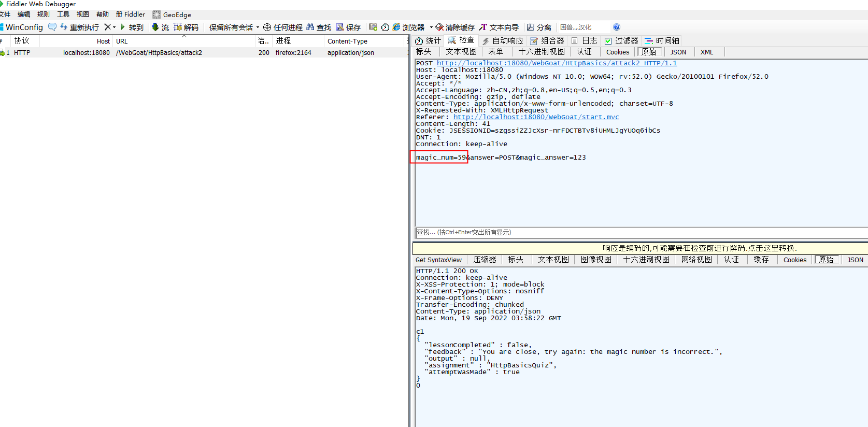Click the blue help question mark icon
The width and height of the screenshot is (868, 427).
617,27
